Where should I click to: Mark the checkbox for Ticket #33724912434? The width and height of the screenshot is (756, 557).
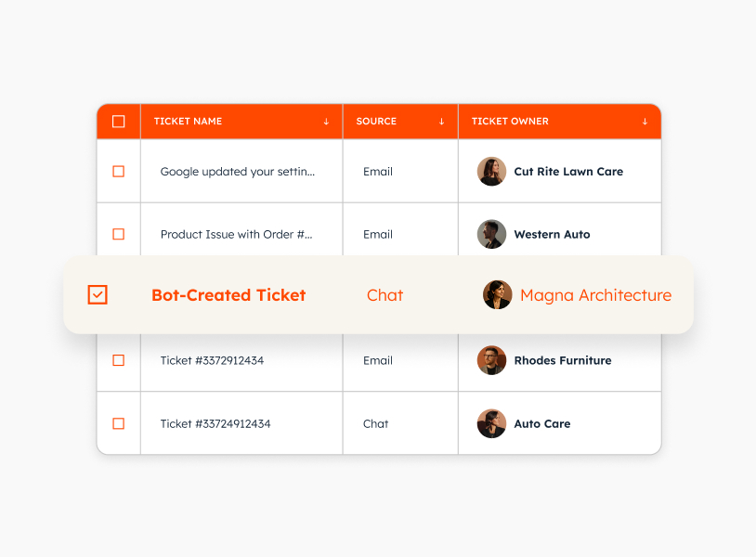point(118,423)
